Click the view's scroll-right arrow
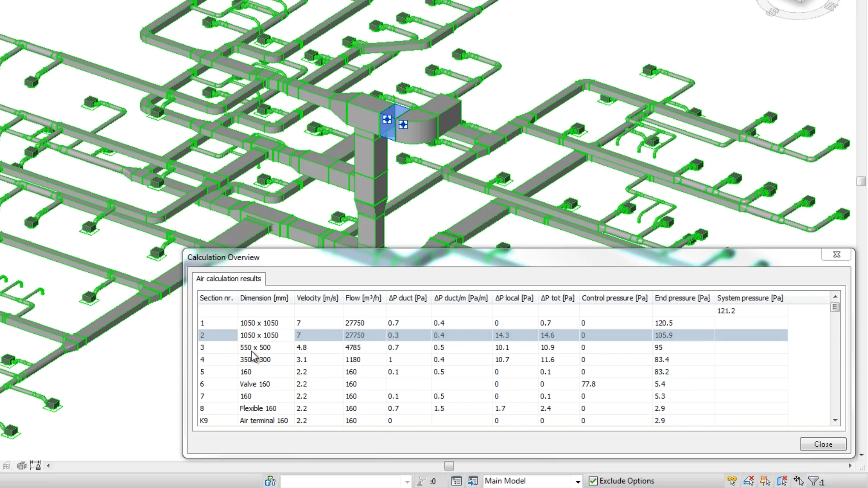The height and width of the screenshot is (488, 868). click(850, 466)
